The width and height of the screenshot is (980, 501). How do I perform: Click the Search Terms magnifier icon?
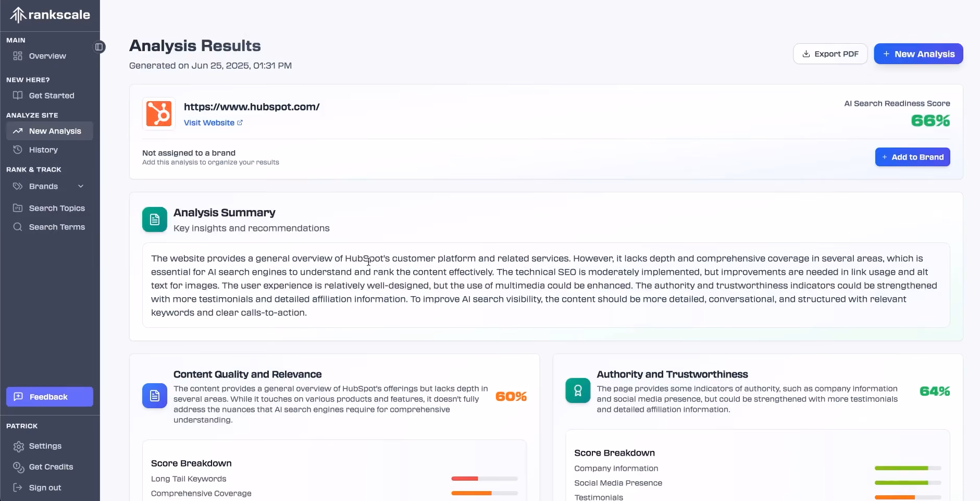(x=18, y=227)
